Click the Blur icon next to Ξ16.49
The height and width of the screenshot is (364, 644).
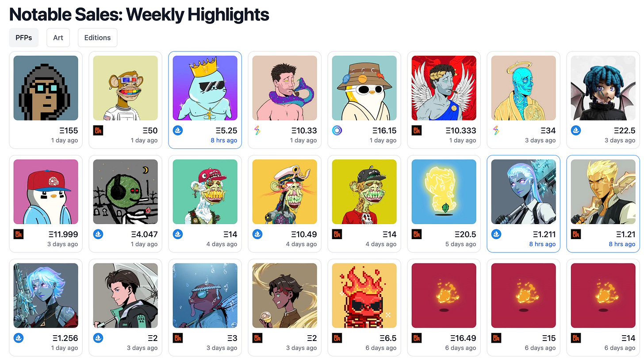coord(417,338)
